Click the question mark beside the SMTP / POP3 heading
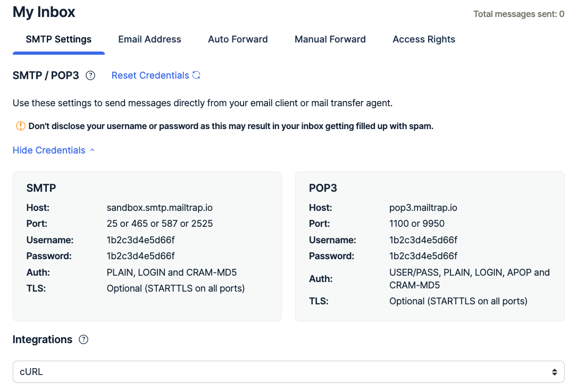 [x=90, y=75]
